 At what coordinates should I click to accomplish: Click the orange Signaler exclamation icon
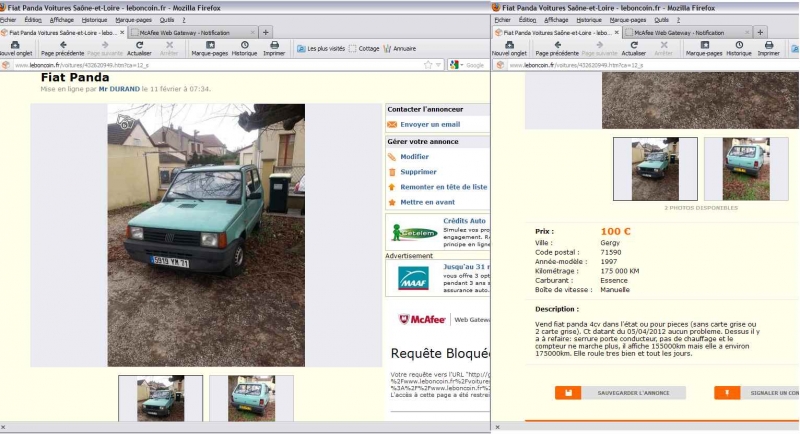727,393
